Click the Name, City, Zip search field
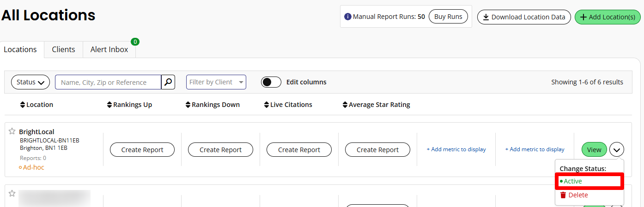The image size is (644, 207). pos(108,82)
